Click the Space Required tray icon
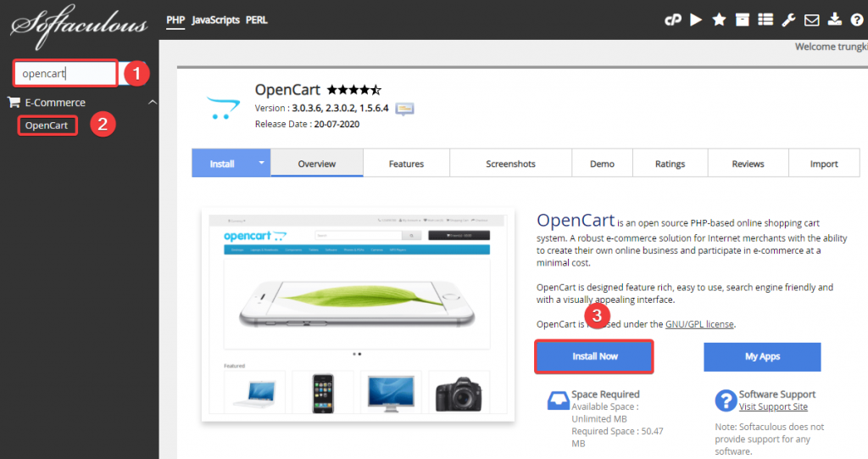The height and width of the screenshot is (459, 868). click(558, 400)
